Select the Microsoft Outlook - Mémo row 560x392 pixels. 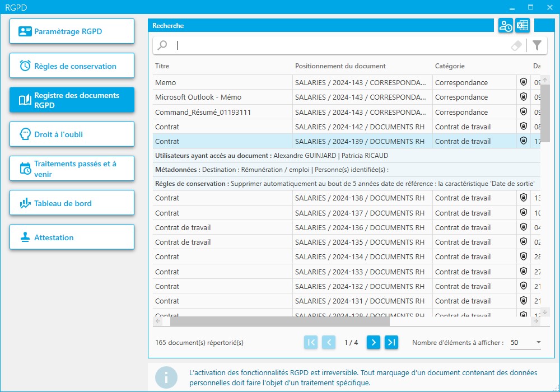347,97
